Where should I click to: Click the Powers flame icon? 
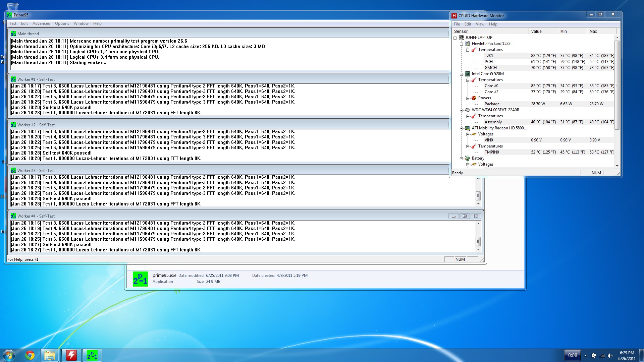[x=474, y=98]
